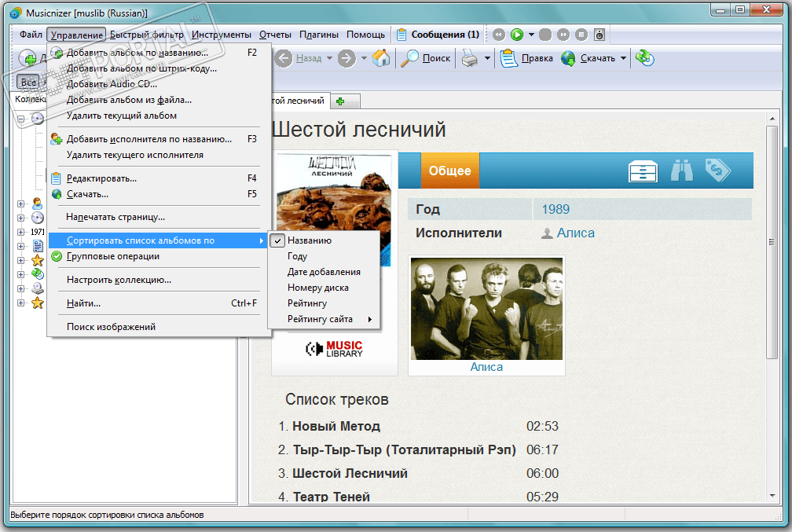Screen dimensions: 792x532
Task: Click the Шестой лесничий album cover
Action: [333, 210]
